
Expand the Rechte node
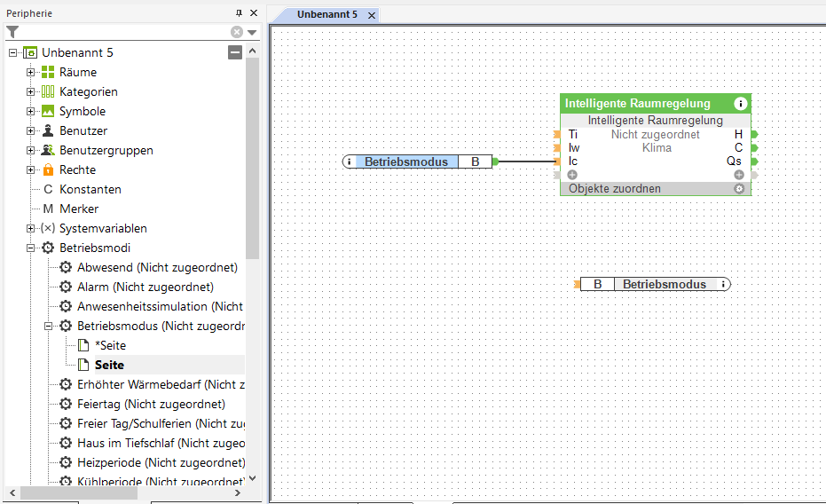(30, 169)
